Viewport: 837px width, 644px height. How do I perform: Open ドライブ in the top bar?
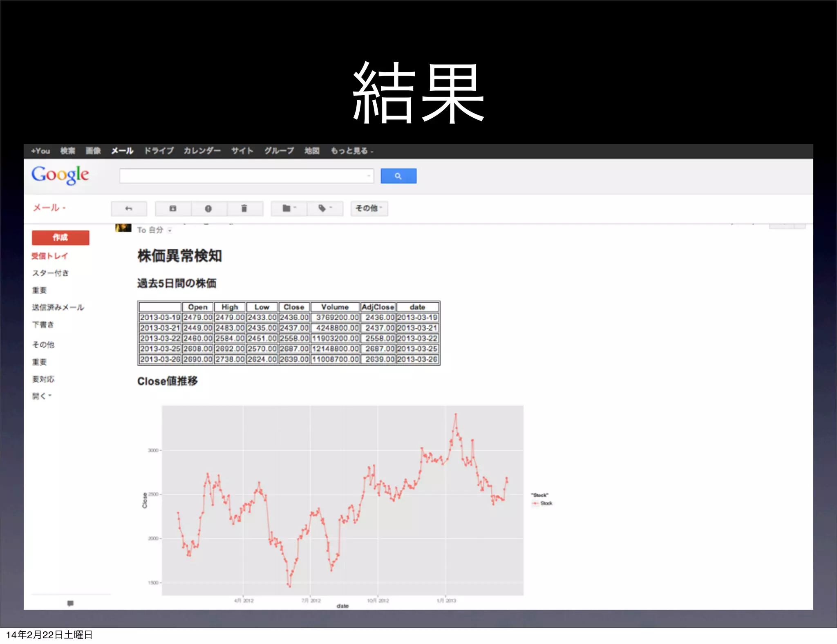tap(159, 151)
